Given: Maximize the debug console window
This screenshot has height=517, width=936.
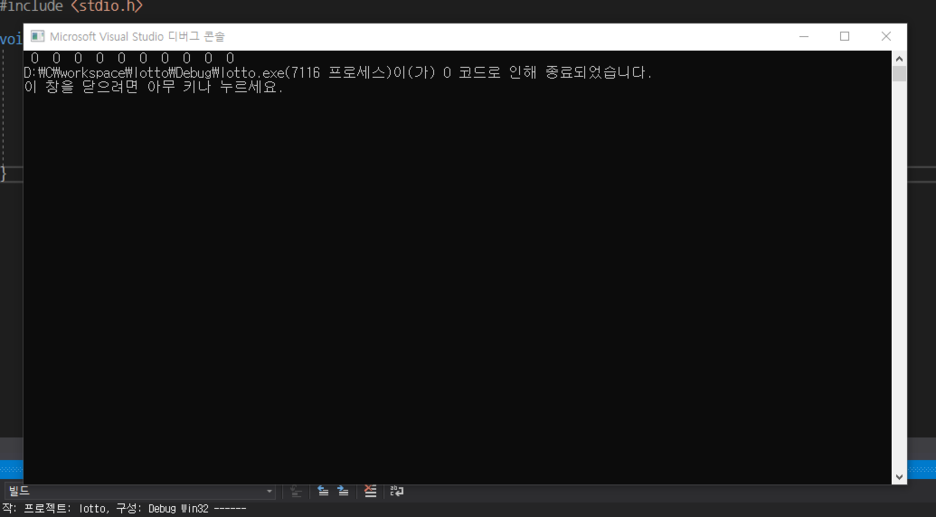Looking at the screenshot, I should coord(844,36).
